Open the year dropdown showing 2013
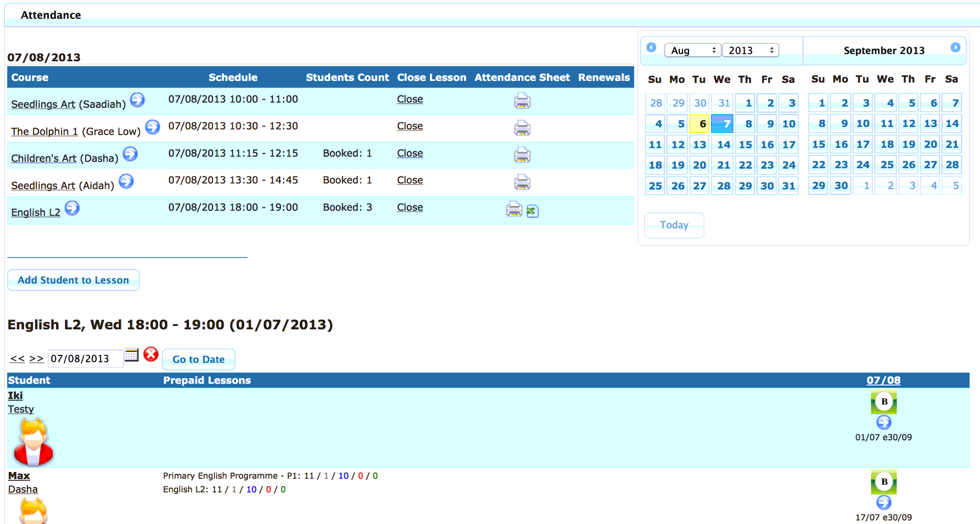This screenshot has height=524, width=980. pyautogui.click(x=750, y=50)
